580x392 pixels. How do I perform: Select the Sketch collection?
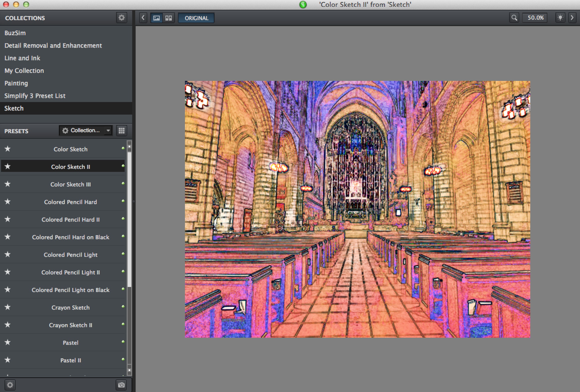point(66,108)
